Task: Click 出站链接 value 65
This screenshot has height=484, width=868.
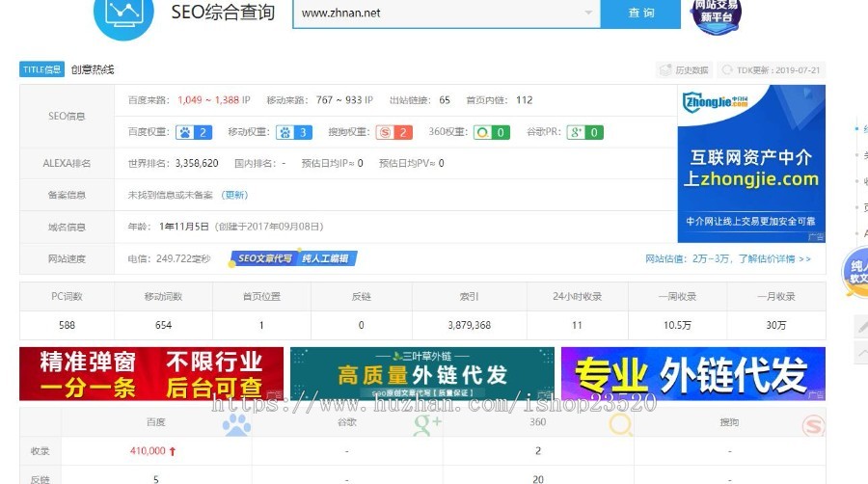Action: (x=445, y=100)
